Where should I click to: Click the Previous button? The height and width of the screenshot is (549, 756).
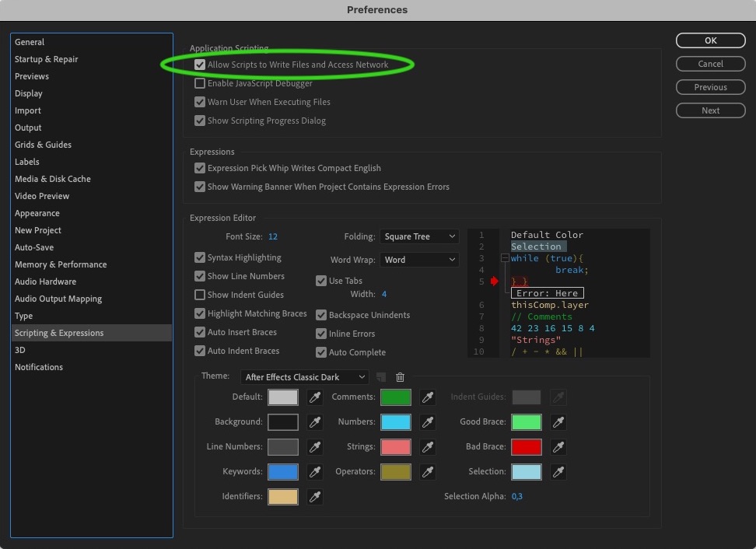point(711,87)
